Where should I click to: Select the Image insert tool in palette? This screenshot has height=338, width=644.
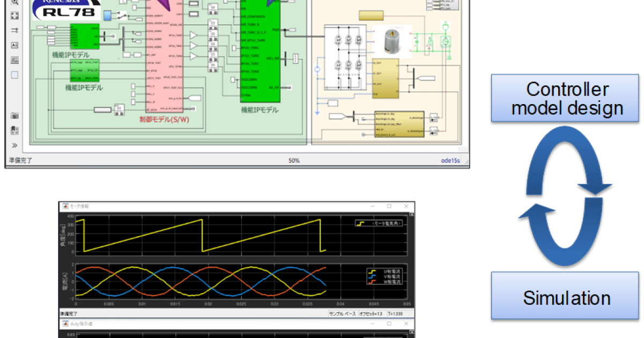(14, 60)
